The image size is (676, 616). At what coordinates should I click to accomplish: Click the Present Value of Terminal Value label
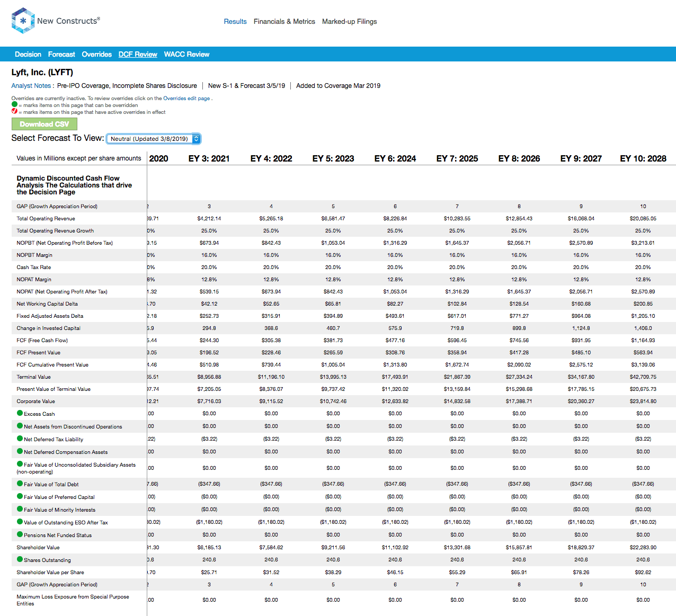[54, 389]
